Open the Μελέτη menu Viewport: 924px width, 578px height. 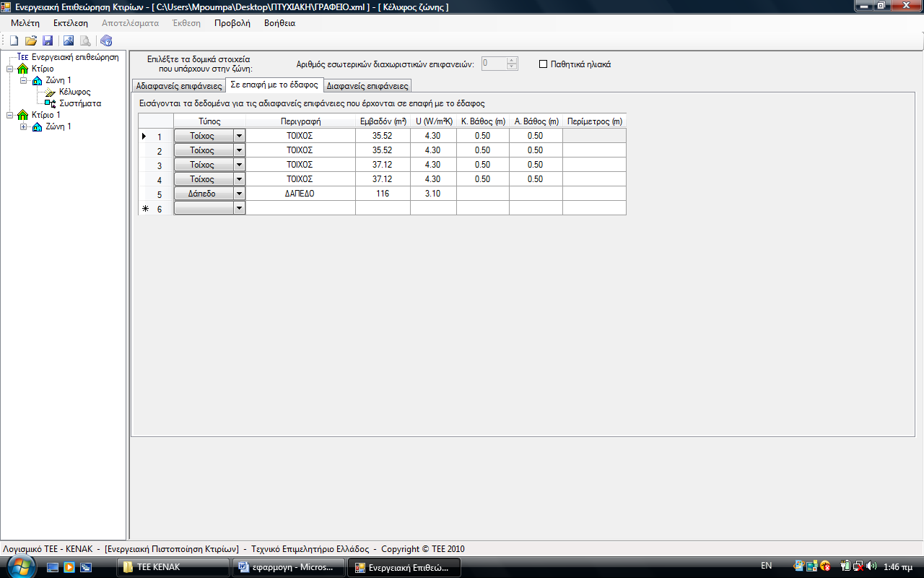[25, 22]
